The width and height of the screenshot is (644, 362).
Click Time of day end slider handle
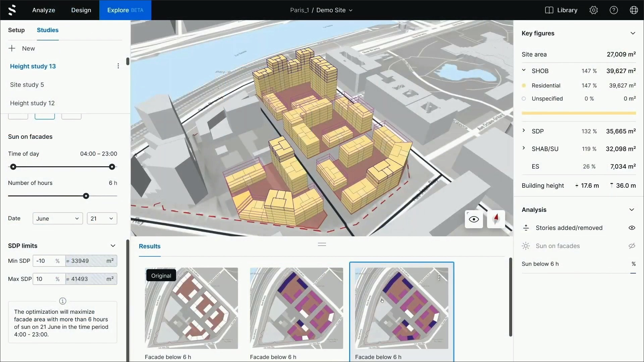tap(112, 167)
